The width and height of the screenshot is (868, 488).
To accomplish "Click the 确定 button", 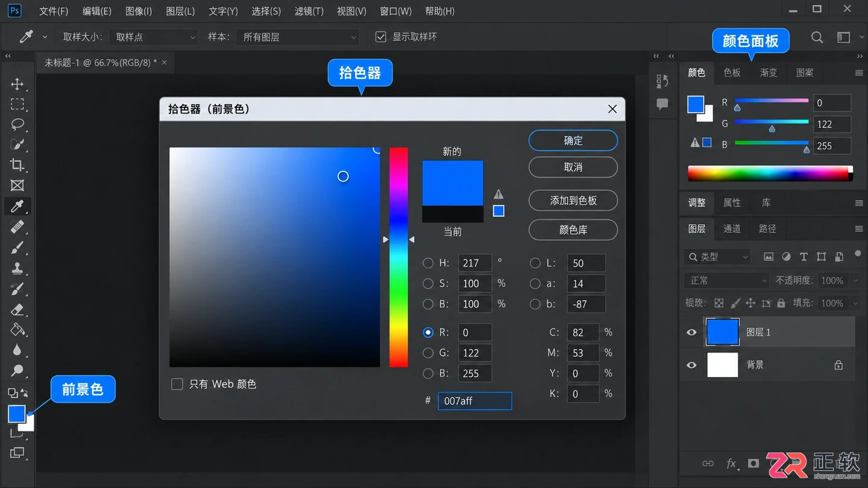I will pyautogui.click(x=573, y=140).
